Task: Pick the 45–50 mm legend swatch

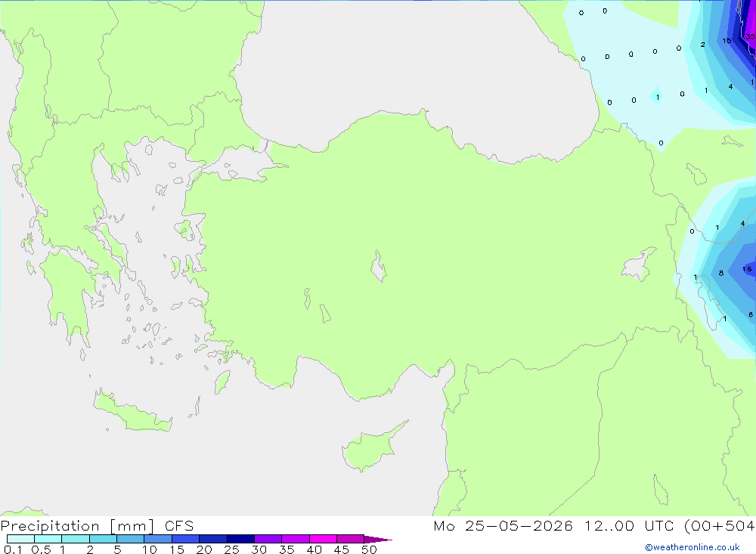Action: [x=351, y=539]
